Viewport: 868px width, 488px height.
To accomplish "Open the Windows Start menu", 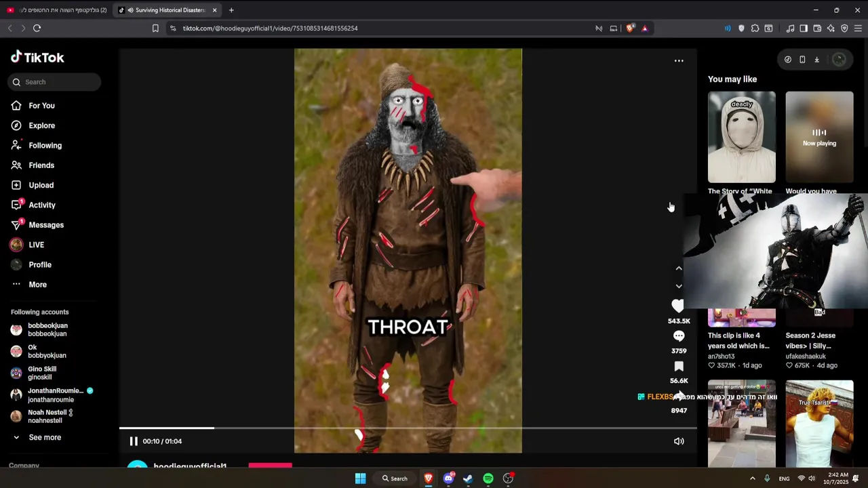I will pyautogui.click(x=360, y=479).
